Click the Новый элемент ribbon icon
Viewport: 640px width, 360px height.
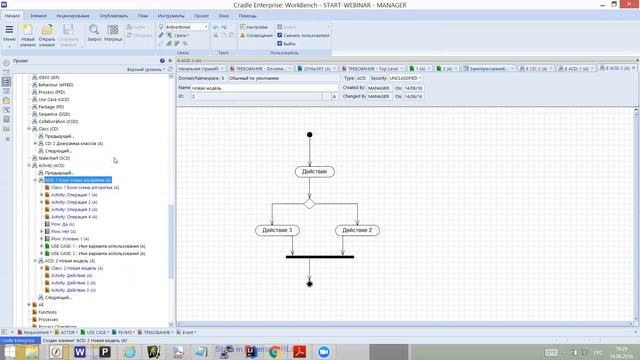click(x=28, y=35)
